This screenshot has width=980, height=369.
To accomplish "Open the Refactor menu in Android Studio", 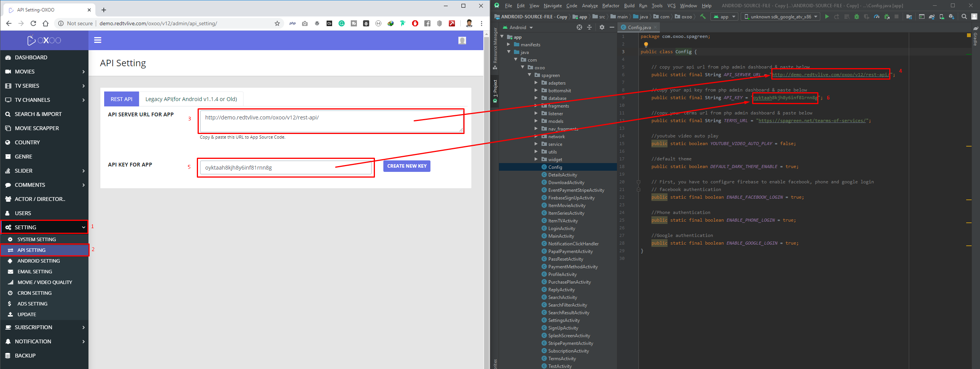I will [610, 5].
